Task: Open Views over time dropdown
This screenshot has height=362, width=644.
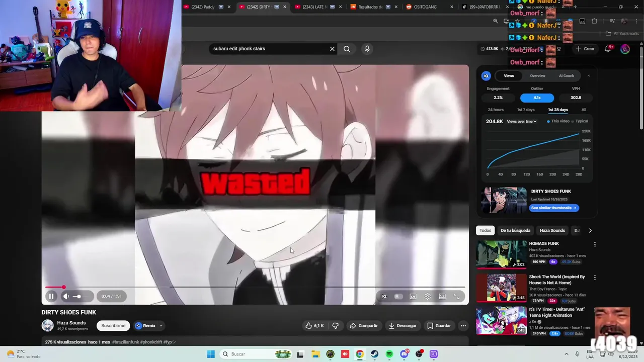Action: (522, 121)
